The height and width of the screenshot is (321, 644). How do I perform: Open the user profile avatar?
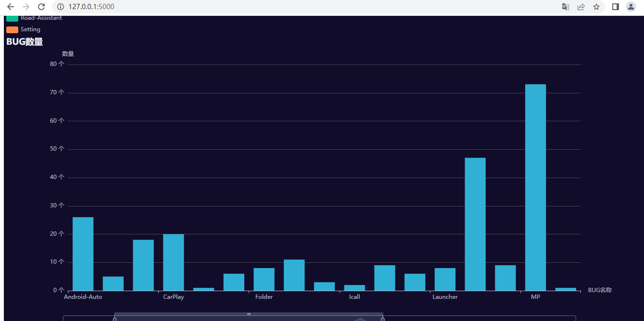pyautogui.click(x=631, y=7)
